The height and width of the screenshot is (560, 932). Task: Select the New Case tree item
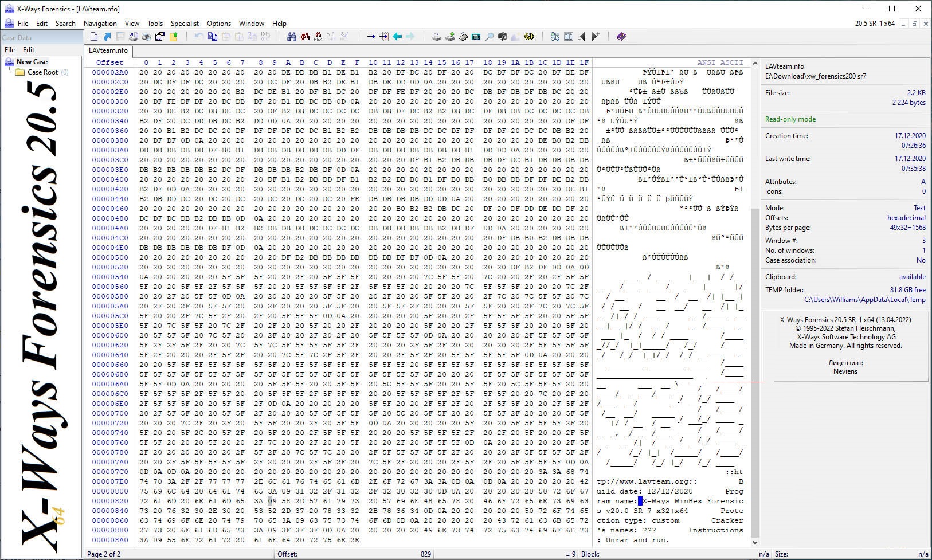32,62
